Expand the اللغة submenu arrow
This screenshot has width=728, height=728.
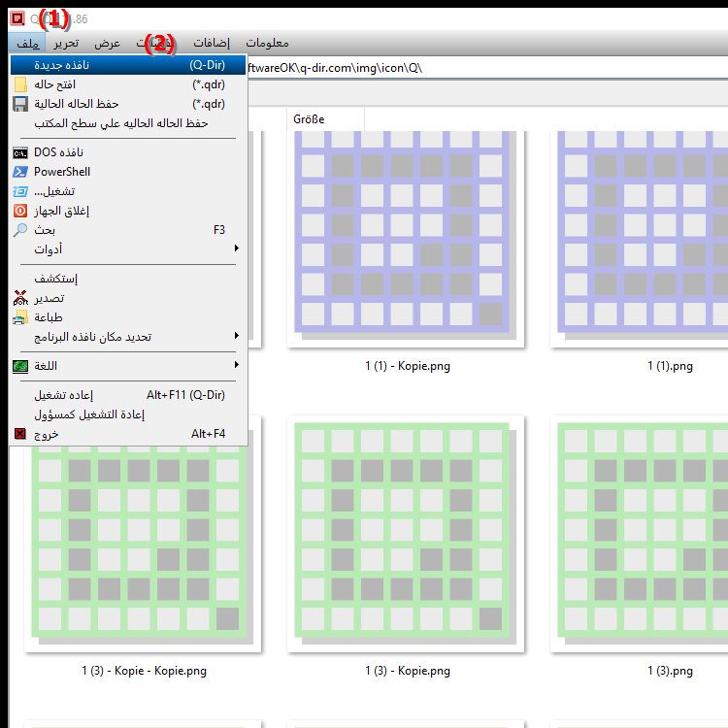tap(236, 365)
